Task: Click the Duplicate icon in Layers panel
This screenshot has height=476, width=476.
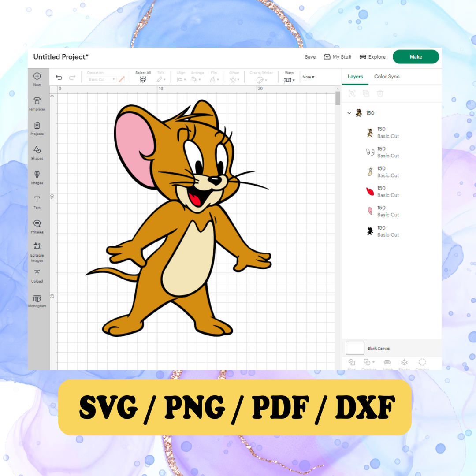Action: click(366, 93)
